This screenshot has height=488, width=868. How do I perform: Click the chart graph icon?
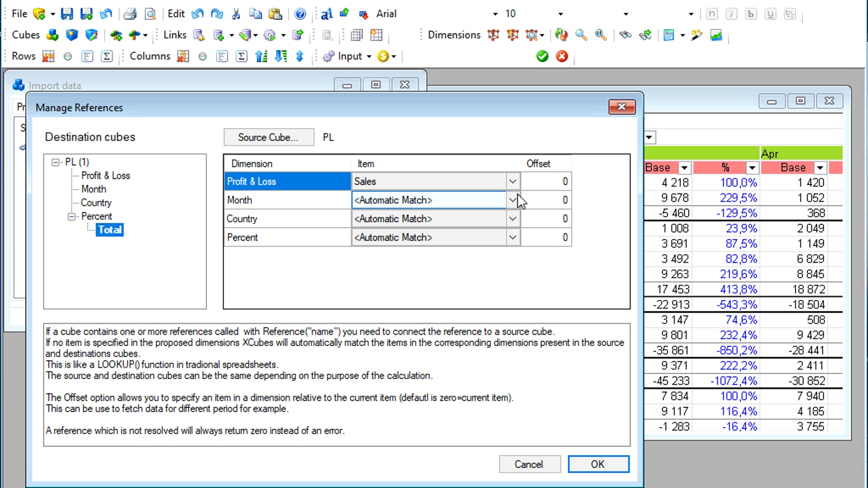pos(716,35)
